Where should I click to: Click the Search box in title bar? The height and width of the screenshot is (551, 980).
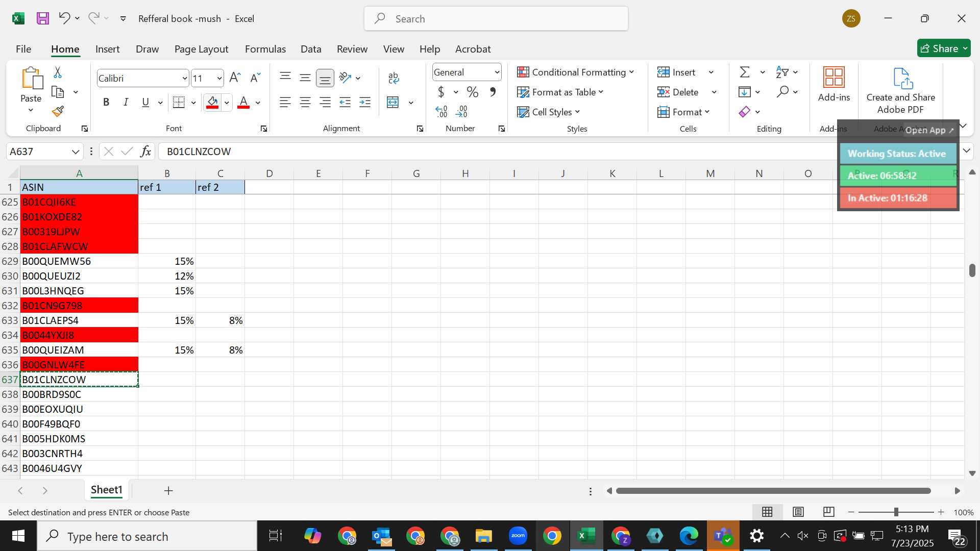coord(496,18)
